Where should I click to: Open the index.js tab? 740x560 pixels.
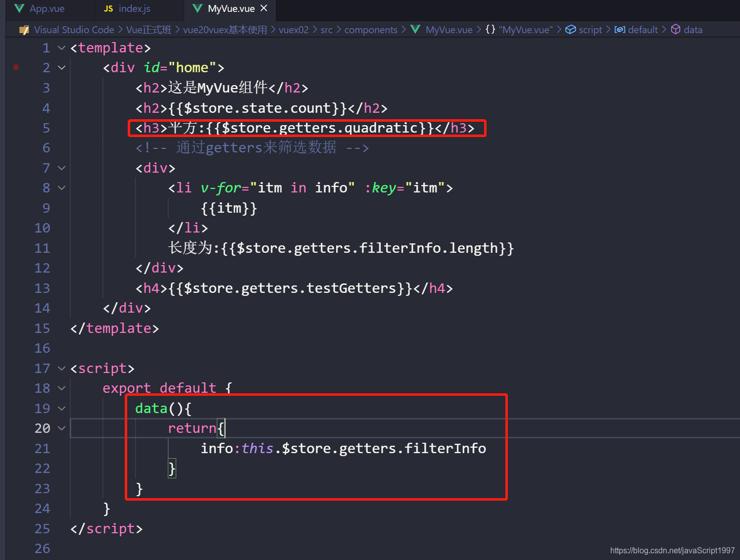[134, 8]
